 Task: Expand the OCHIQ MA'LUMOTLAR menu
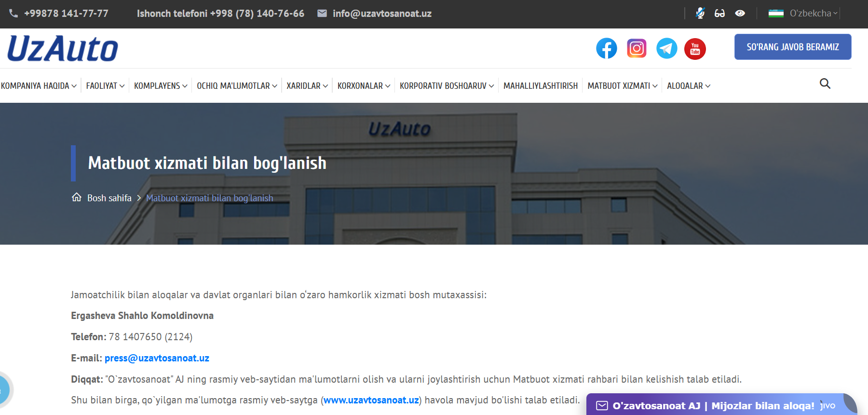237,86
